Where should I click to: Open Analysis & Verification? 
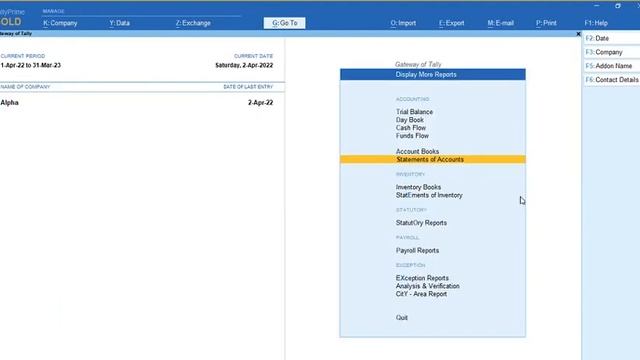pyautogui.click(x=427, y=286)
